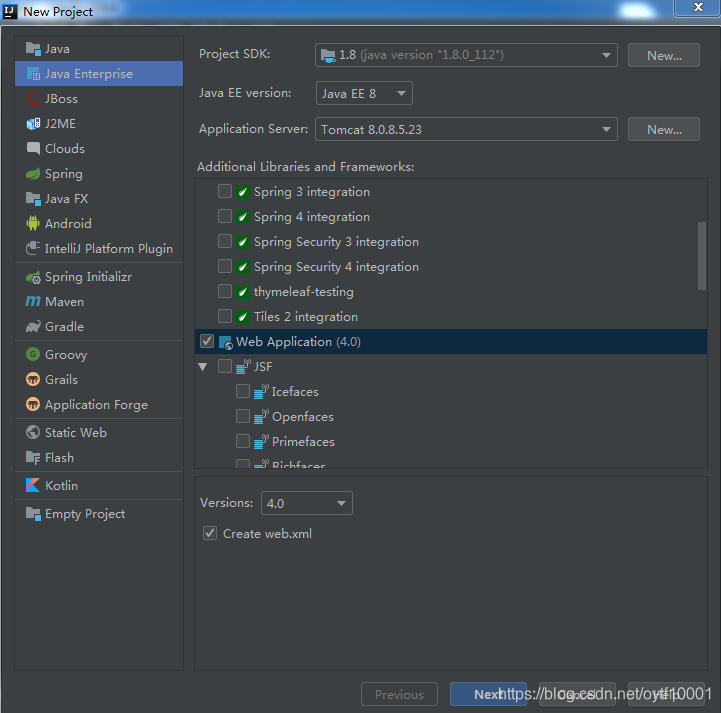The image size is (721, 713).
Task: Enable Spring 4 integration checkbox
Action: [x=225, y=216]
